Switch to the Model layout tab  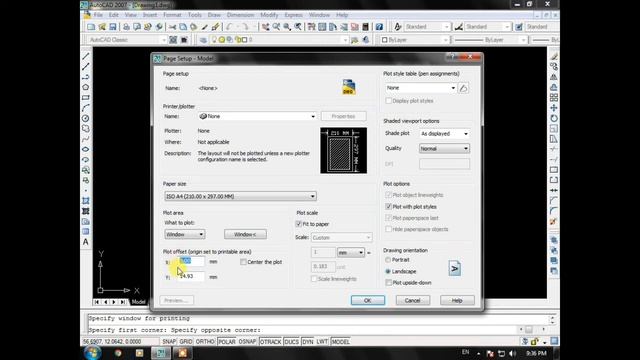pos(138,302)
